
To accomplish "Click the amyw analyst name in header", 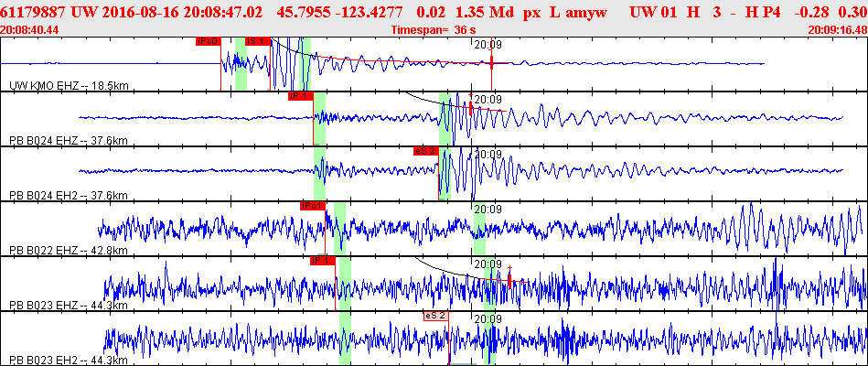I will coord(588,12).
